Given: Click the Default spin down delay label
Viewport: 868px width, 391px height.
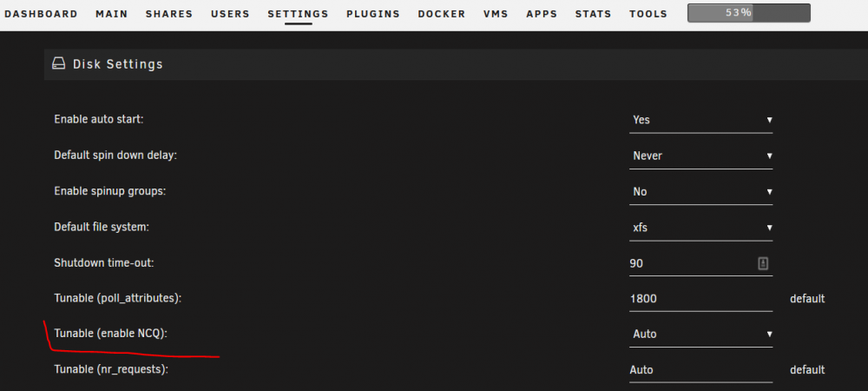Looking at the screenshot, I should [115, 156].
